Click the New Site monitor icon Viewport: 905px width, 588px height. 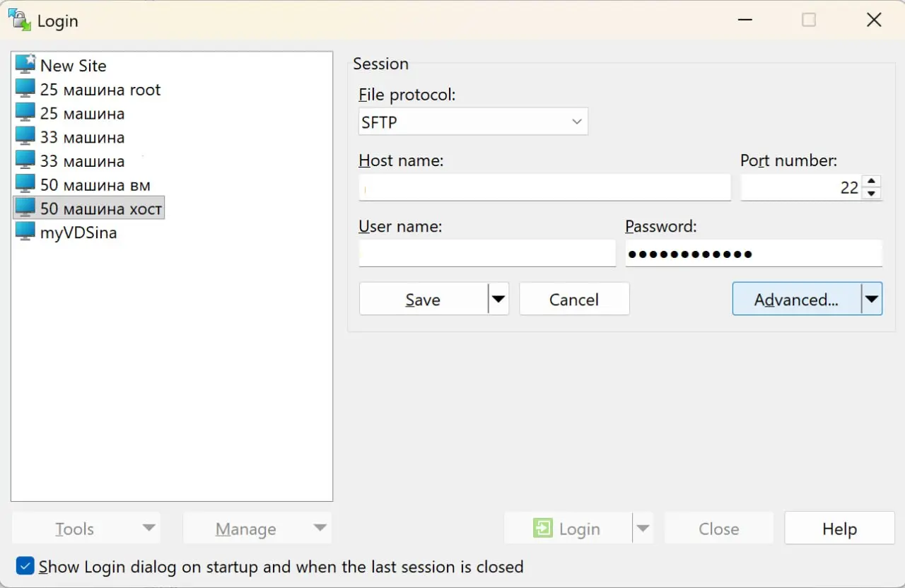25,64
